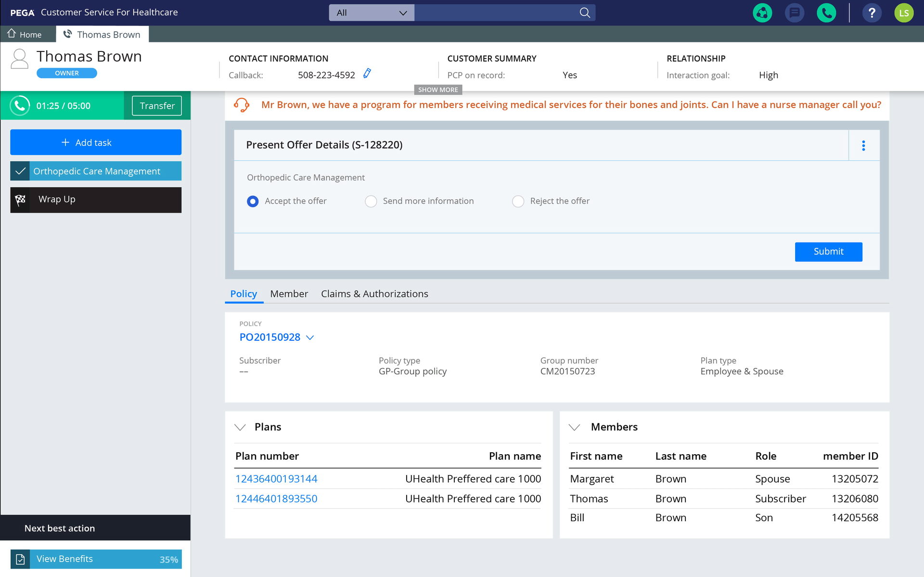The height and width of the screenshot is (577, 924).
Task: Select the Wrap Up checkered flag icon
Action: [x=19, y=199]
